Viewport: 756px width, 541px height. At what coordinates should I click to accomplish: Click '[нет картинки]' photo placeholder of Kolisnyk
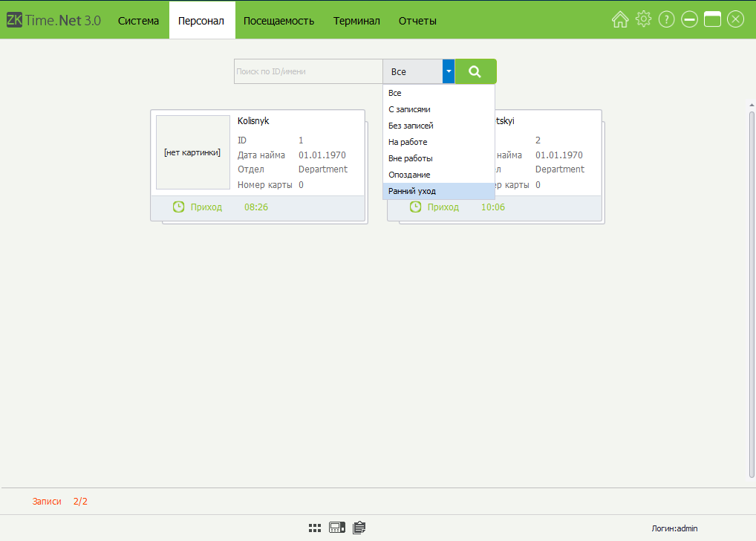coord(193,152)
